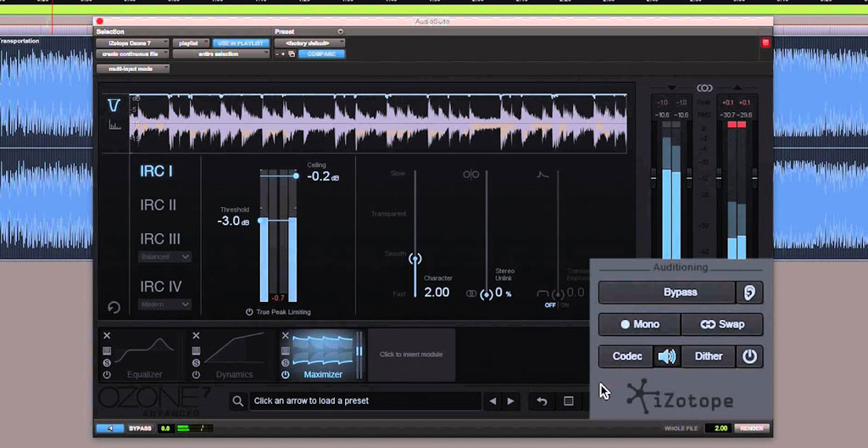Click the speaker icon beside Codec
This screenshot has height=448, width=868.
point(667,356)
